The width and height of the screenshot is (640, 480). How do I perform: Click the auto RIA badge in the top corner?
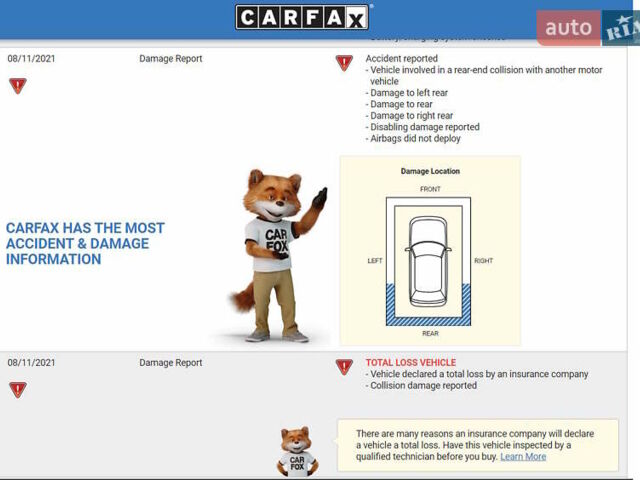click(588, 28)
